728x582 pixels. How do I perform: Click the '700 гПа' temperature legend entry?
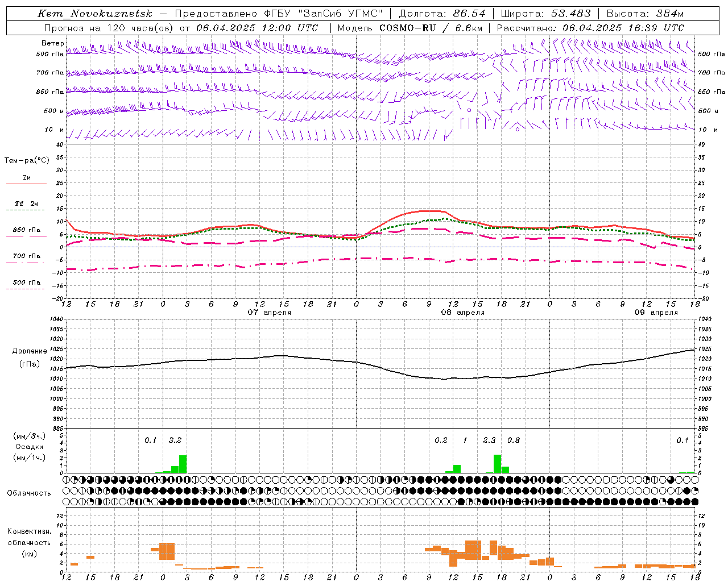click(x=27, y=256)
